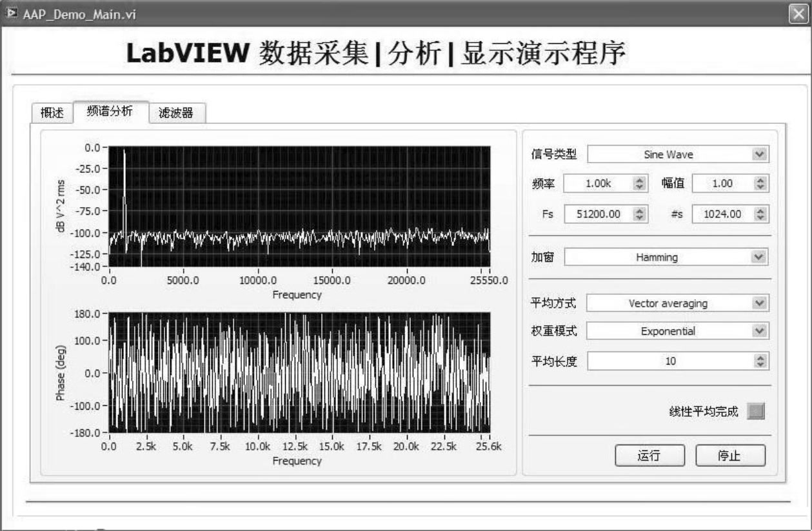Image resolution: width=812 pixels, height=531 pixels.
Task: Switch to the 概述 tab
Action: click(x=52, y=114)
